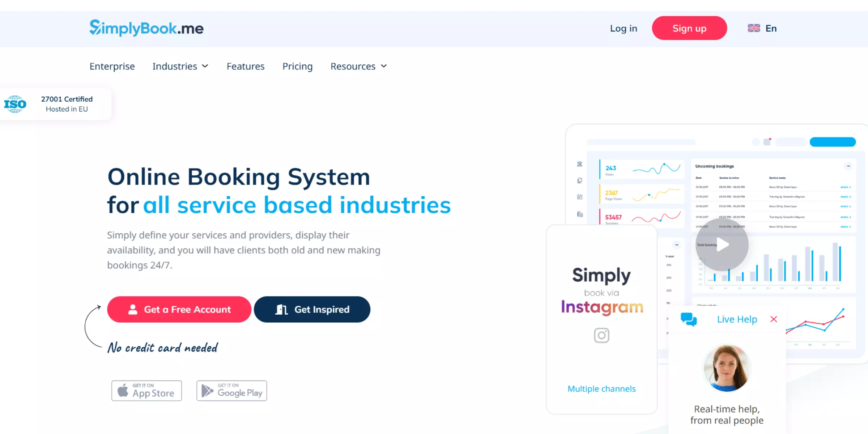The width and height of the screenshot is (868, 434).
Task: Open the Enterprise menu item
Action: (x=112, y=66)
